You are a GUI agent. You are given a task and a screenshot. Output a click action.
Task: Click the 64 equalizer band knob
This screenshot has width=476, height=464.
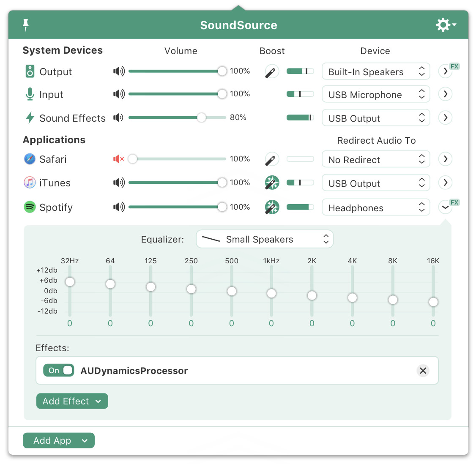point(110,284)
